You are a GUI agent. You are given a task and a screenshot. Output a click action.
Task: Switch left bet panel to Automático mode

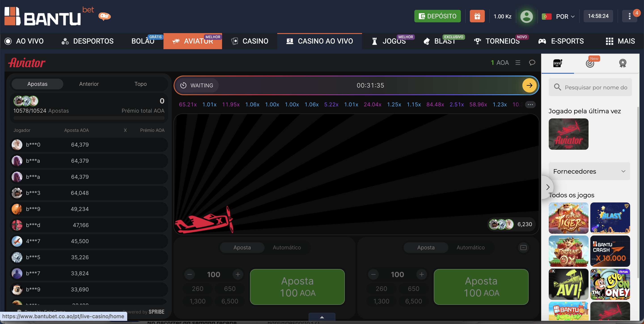[x=286, y=247]
